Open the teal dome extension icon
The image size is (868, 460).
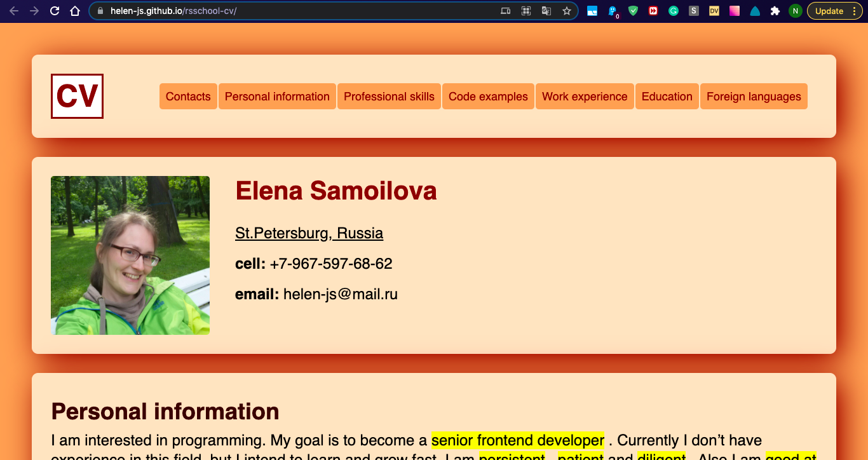[755, 11]
